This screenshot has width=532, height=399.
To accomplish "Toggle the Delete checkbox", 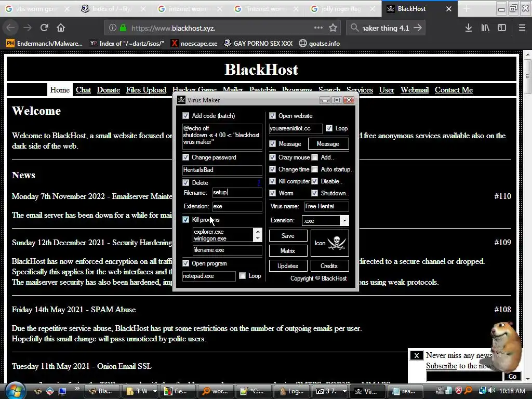I will (x=185, y=182).
